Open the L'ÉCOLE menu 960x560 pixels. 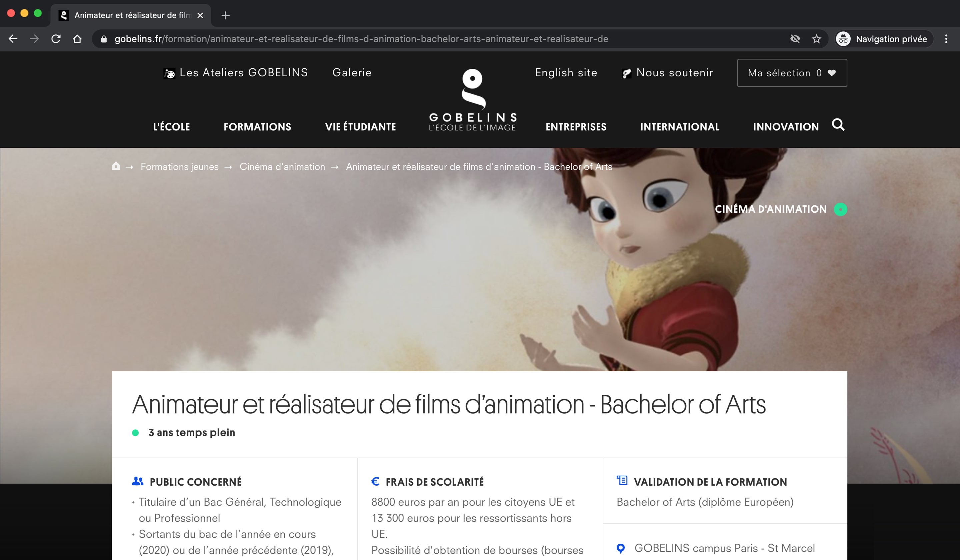(171, 127)
